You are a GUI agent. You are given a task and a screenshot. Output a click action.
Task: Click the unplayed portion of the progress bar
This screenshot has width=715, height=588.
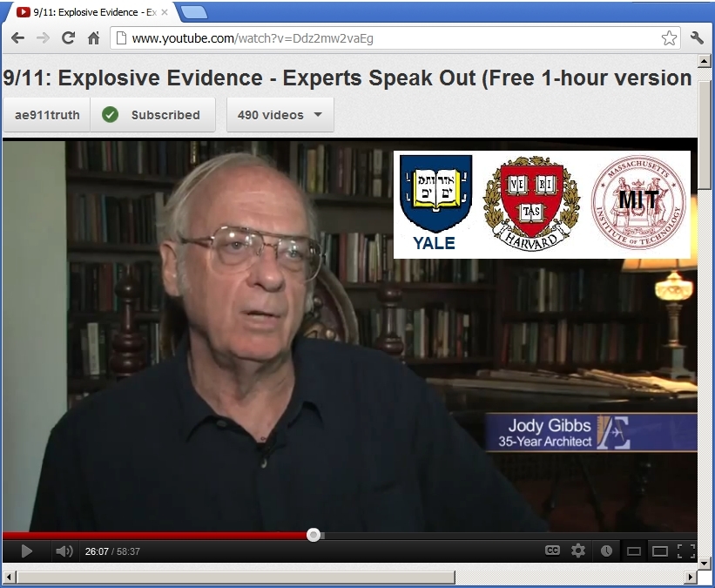coord(510,535)
